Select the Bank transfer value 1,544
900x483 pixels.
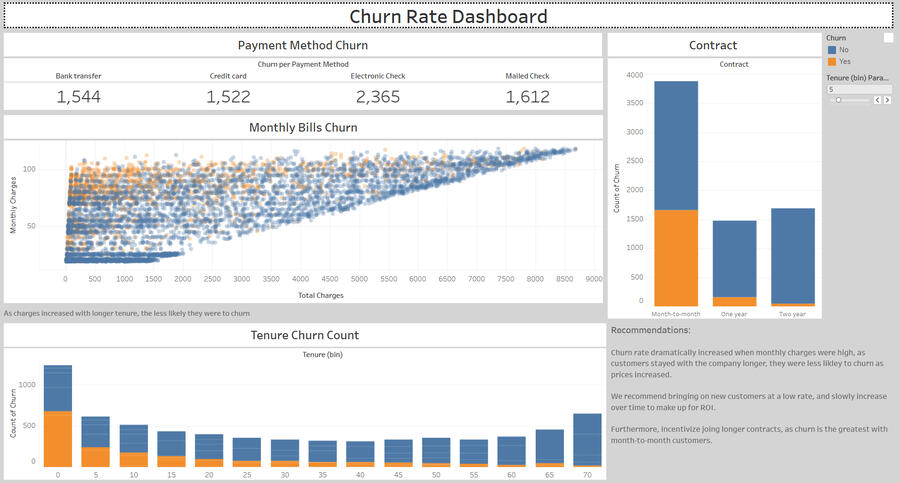pos(78,96)
